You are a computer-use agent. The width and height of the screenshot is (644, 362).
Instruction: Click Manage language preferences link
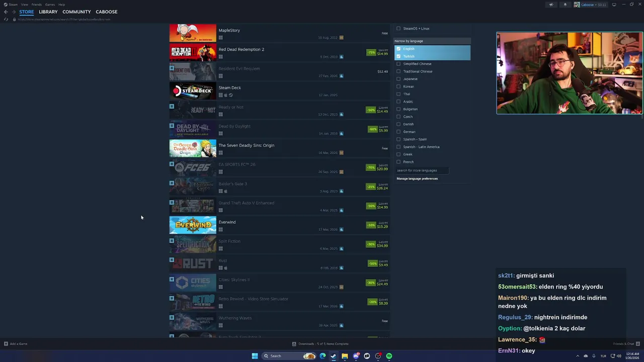click(x=417, y=178)
